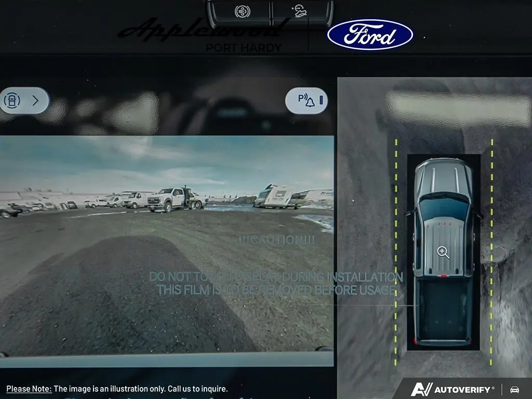532x399 pixels.
Task: Tap the truck bed in overhead view
Action: click(444, 312)
